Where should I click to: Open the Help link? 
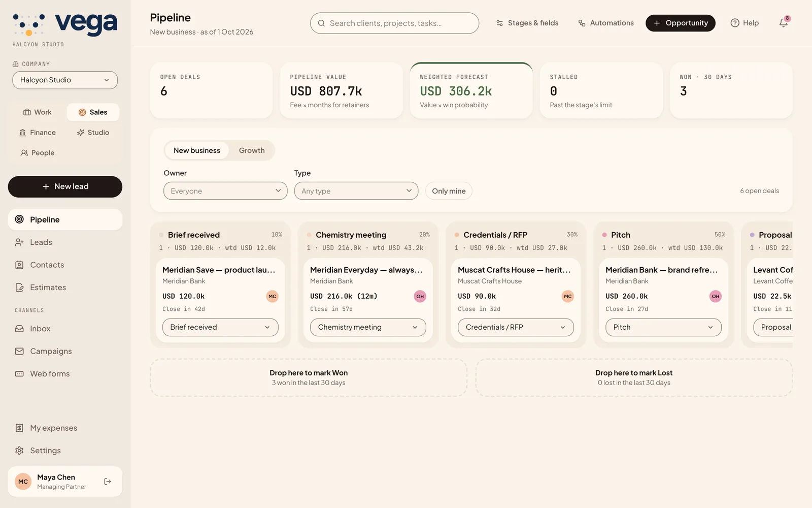click(x=745, y=23)
